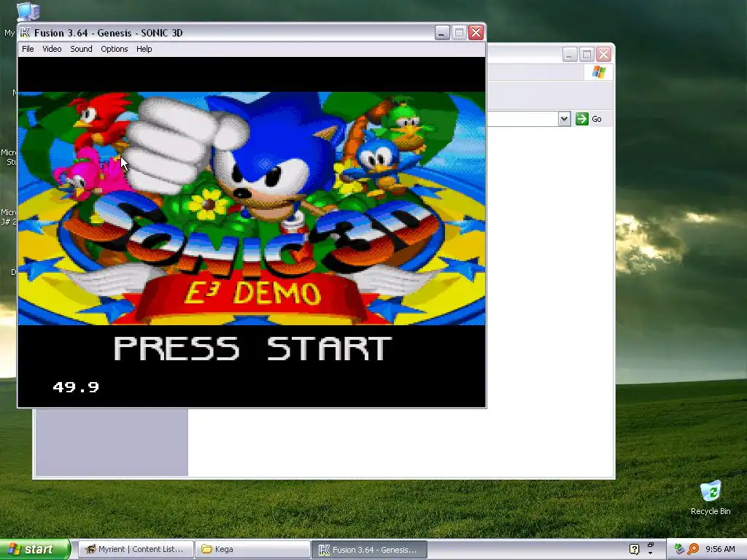The height and width of the screenshot is (560, 747).
Task: Minimize the Fusion 3.64 window
Action: (442, 32)
